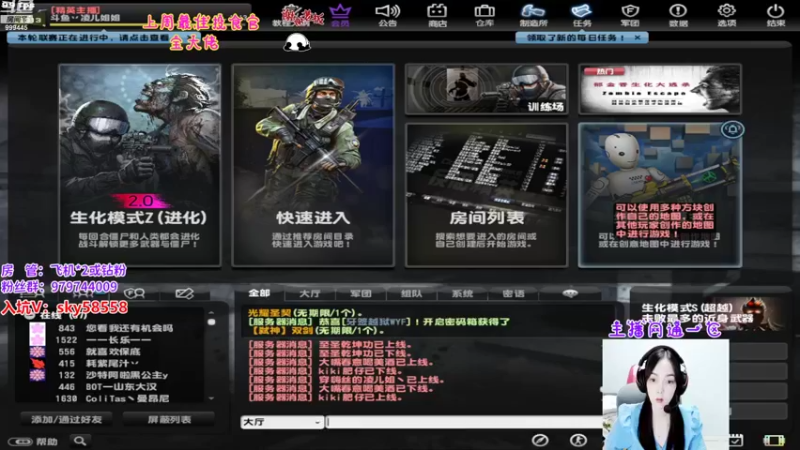
Task: Click the compass icon below chat
Action: (540, 440)
